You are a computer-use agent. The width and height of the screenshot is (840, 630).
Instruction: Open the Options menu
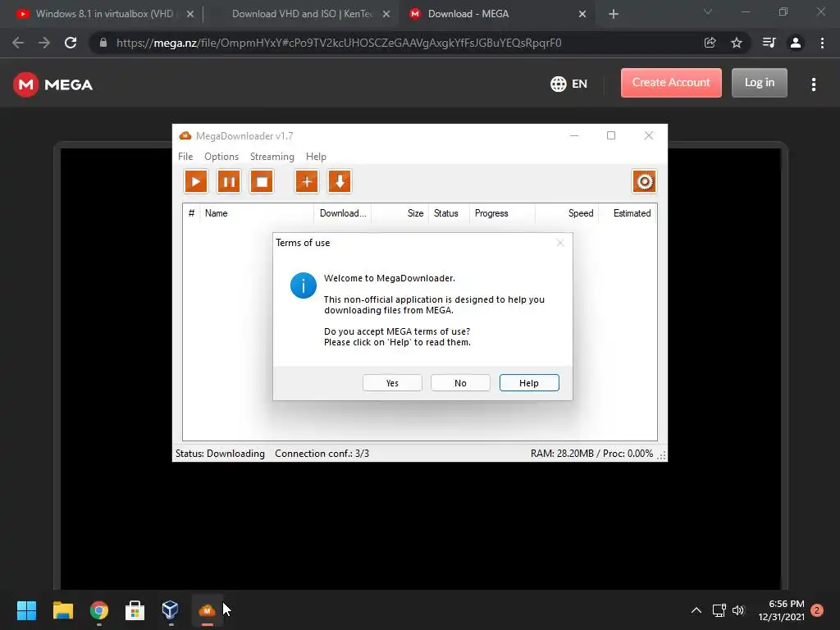(221, 157)
